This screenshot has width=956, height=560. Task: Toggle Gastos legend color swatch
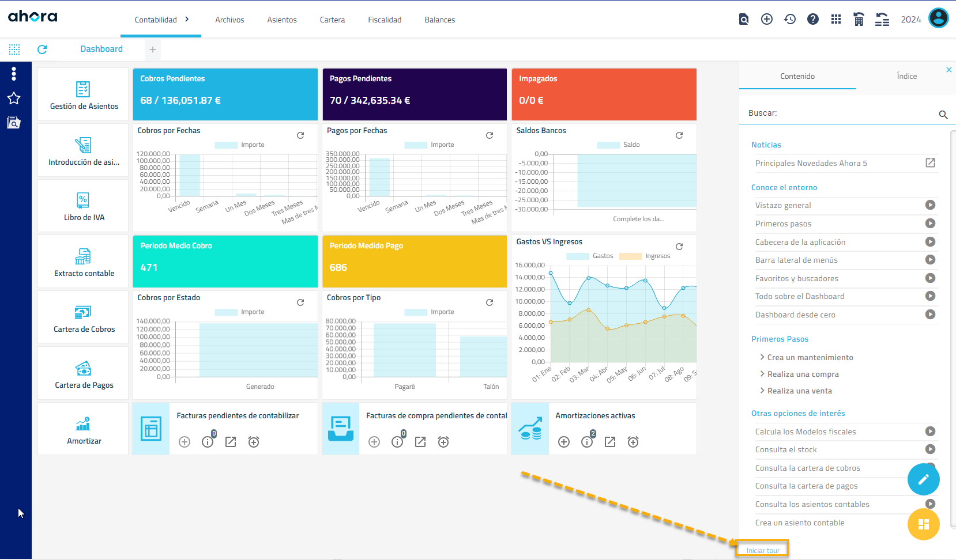click(x=578, y=256)
